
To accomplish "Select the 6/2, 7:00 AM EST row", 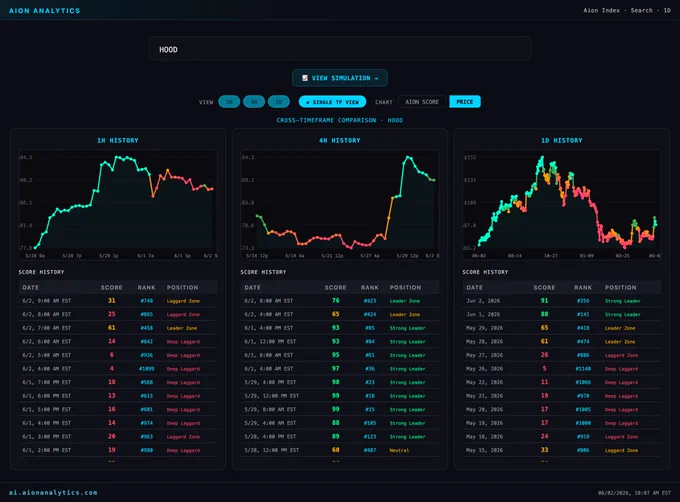I will click(x=118, y=328).
